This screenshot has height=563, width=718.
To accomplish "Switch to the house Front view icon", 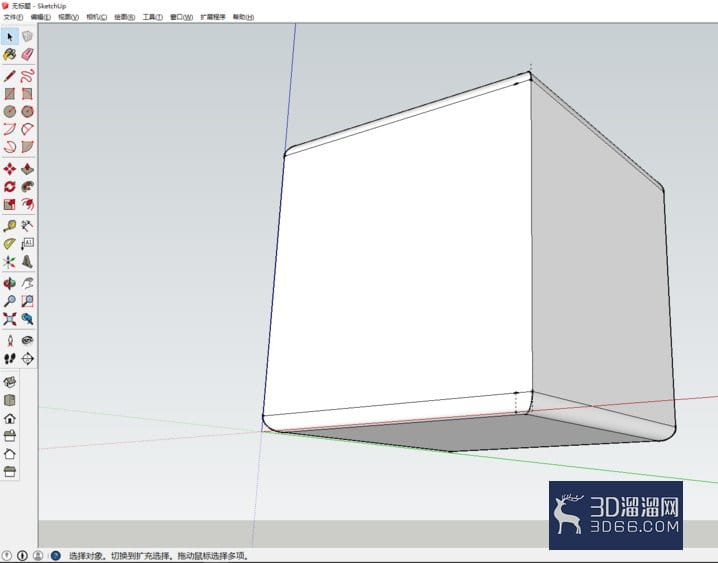I will click(10, 418).
